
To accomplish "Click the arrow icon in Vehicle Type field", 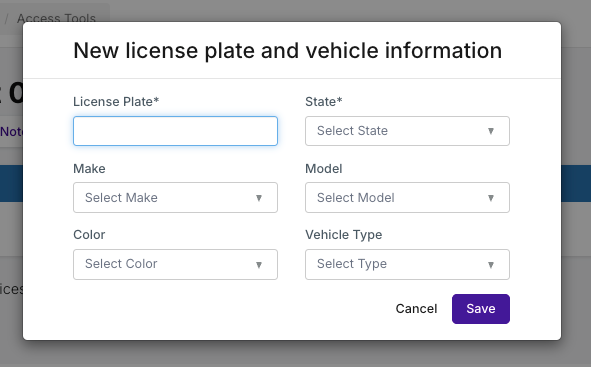I will tap(491, 265).
